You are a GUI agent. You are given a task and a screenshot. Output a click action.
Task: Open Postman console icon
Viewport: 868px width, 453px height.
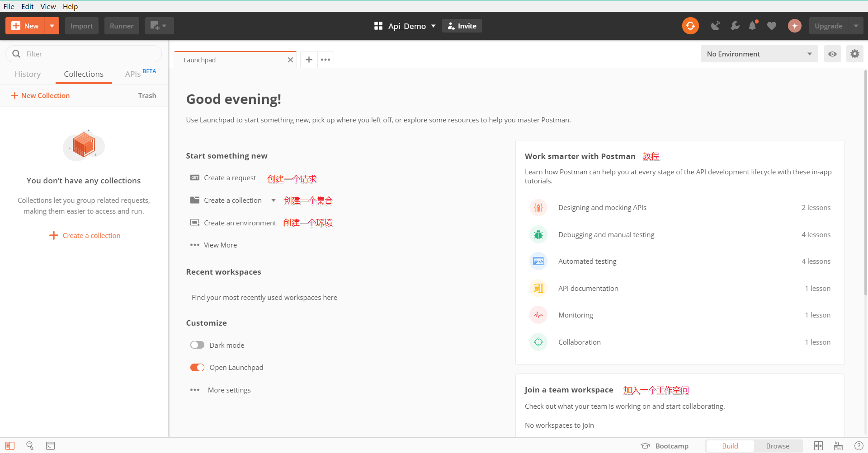coord(50,446)
